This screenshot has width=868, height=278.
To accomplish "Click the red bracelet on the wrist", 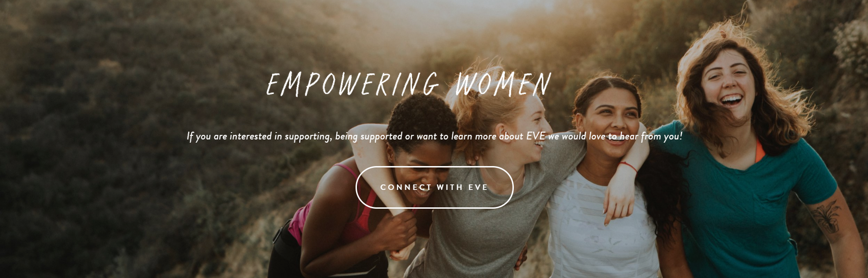I will coord(629,165).
